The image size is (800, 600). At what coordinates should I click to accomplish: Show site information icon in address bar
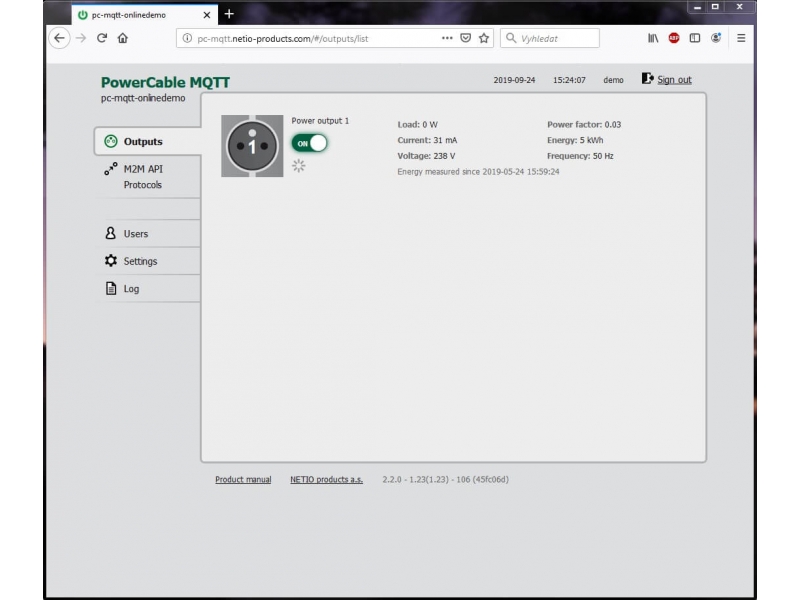click(187, 38)
